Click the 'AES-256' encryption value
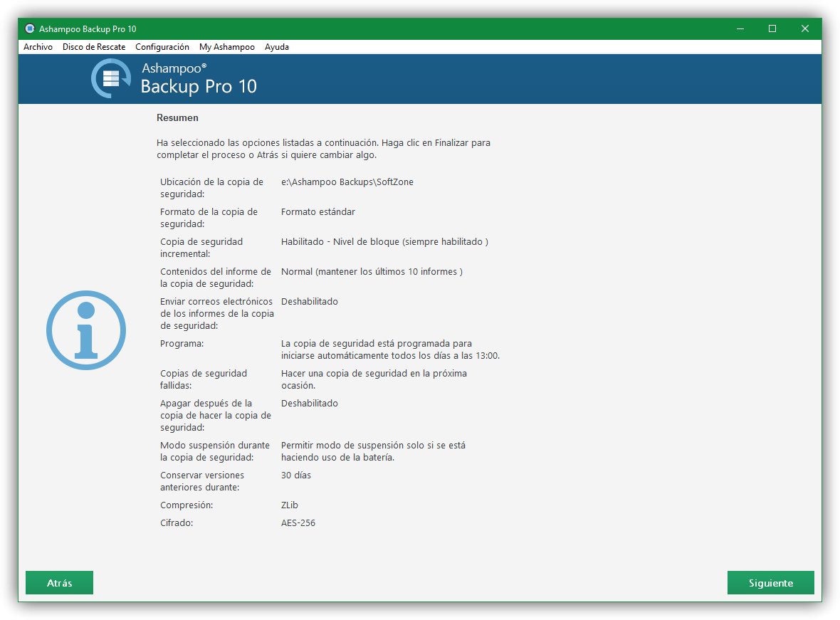Image resolution: width=840 pixels, height=620 pixels. [298, 523]
